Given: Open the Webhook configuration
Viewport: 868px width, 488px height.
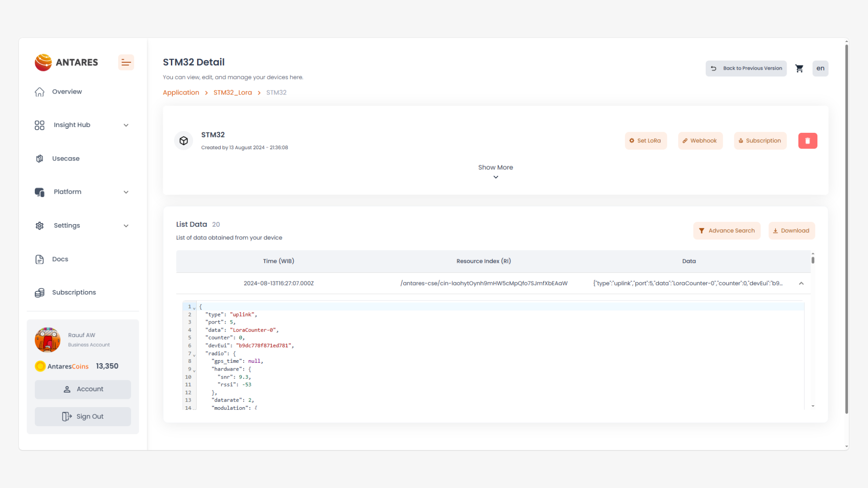Looking at the screenshot, I should pos(700,141).
